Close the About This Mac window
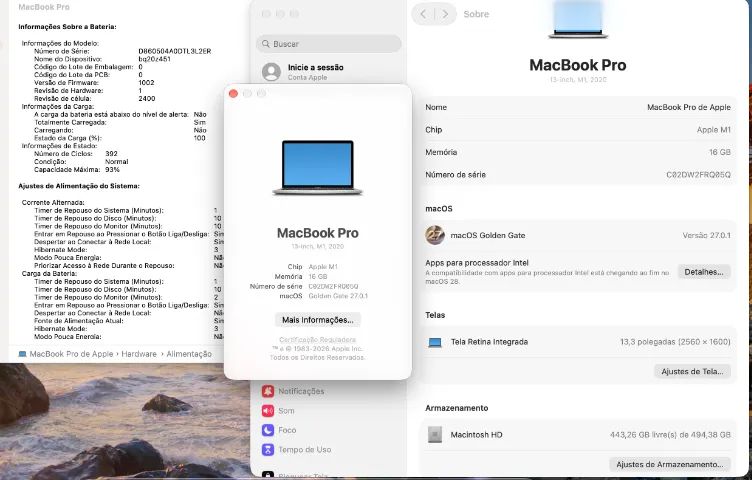752x480 pixels. (234, 94)
